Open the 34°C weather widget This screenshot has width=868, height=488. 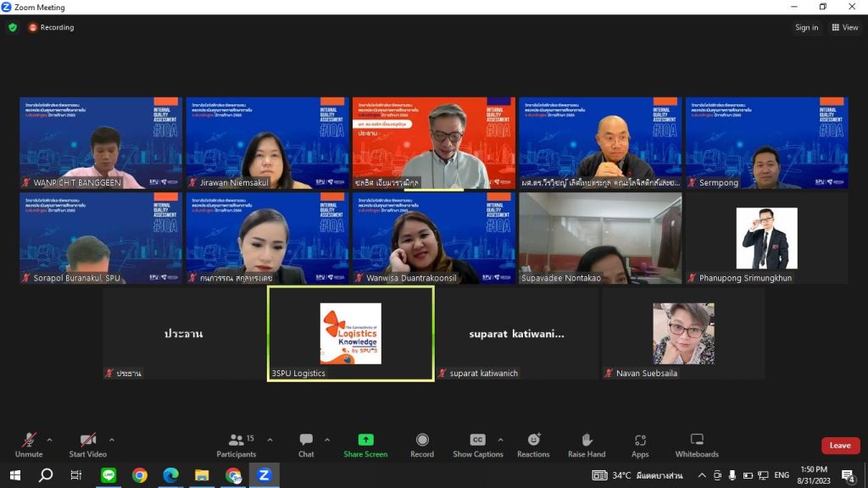(637, 475)
